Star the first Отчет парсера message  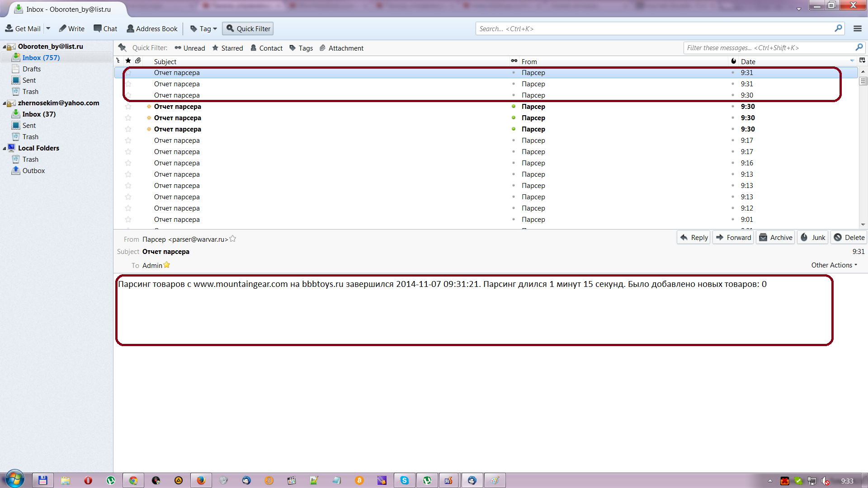click(128, 73)
